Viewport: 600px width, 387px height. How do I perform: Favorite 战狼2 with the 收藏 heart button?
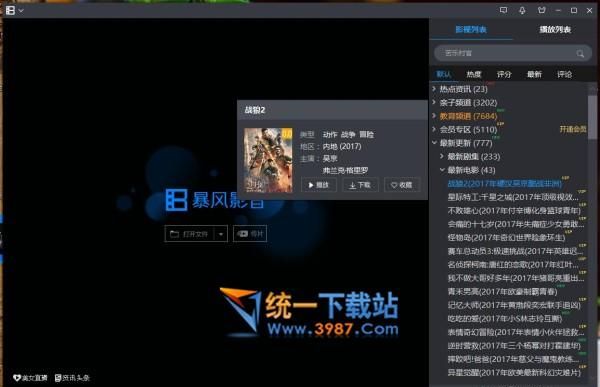pyautogui.click(x=401, y=185)
